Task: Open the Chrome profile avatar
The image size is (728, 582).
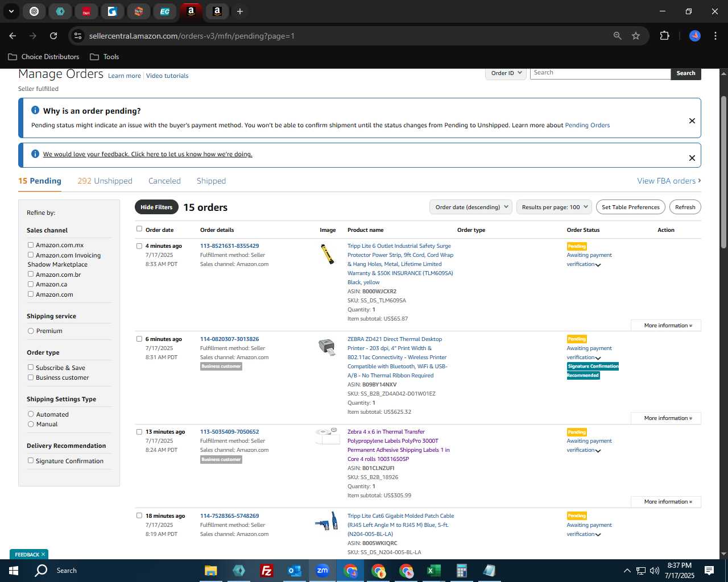Action: click(695, 36)
